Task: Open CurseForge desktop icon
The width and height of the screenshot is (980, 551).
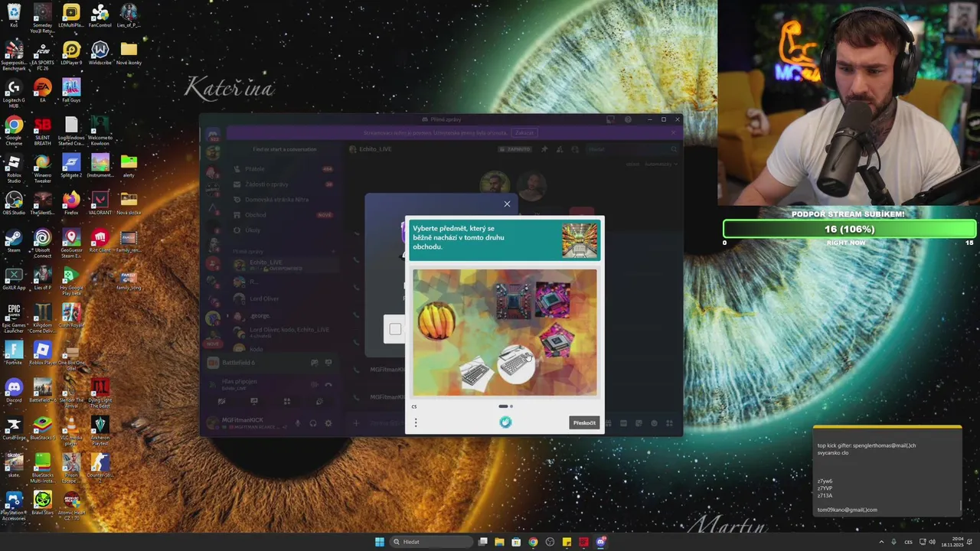Action: [x=14, y=428]
